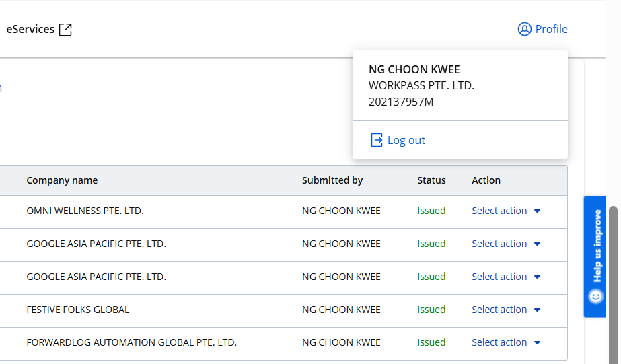Click the Company name column header
Viewport: 621px width, 364px height.
[62, 180]
